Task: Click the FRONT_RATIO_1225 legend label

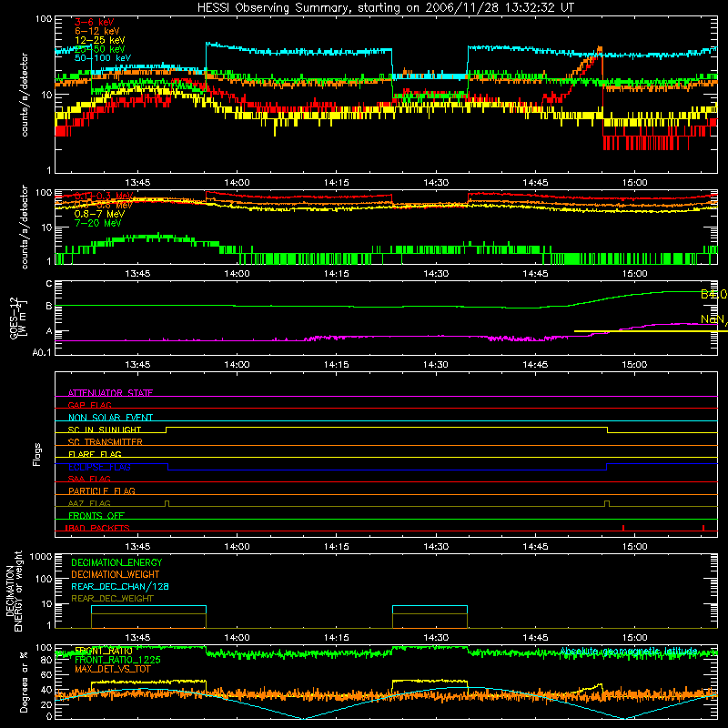Action: click(x=117, y=660)
